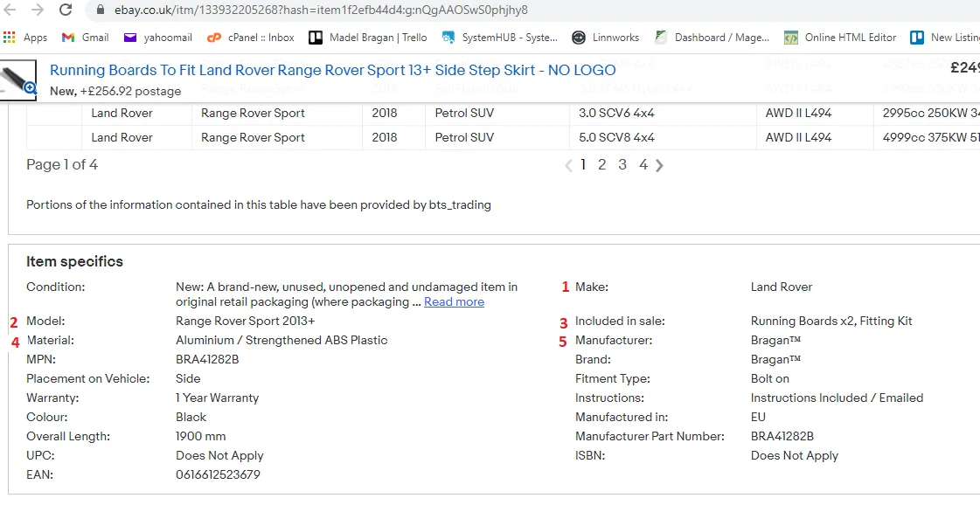Image resolution: width=980 pixels, height=505 pixels.
Task: Open the yahoomail bookmark
Action: point(157,38)
